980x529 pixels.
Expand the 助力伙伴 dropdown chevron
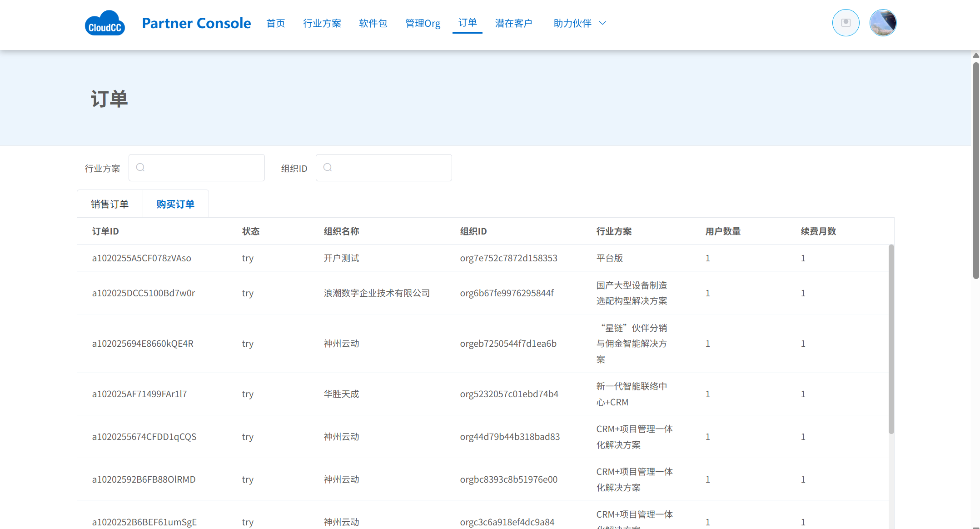tap(603, 23)
